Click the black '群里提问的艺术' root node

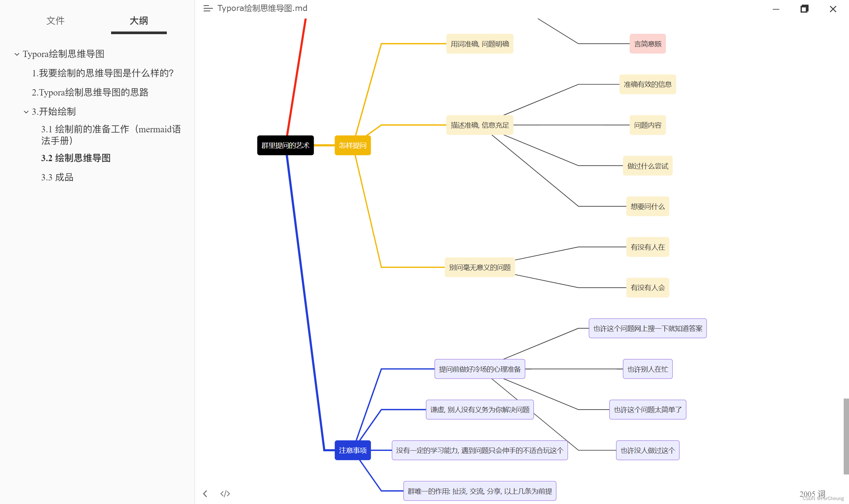285,145
